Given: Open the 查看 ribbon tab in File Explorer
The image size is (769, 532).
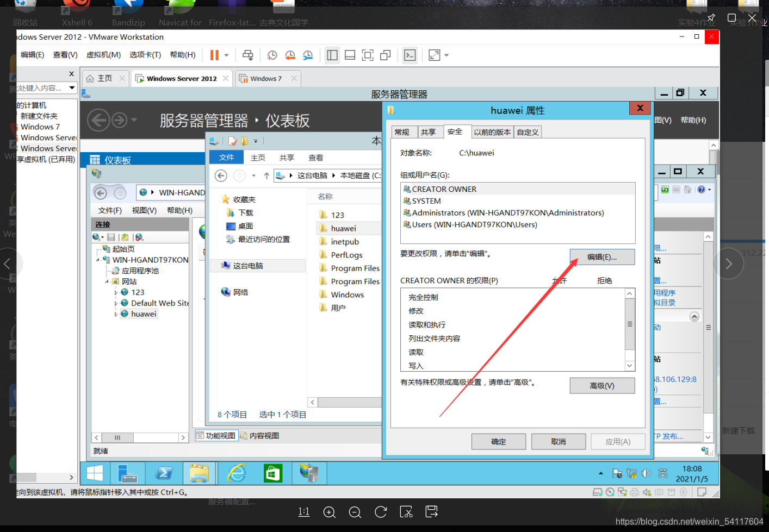Looking at the screenshot, I should coord(315,158).
